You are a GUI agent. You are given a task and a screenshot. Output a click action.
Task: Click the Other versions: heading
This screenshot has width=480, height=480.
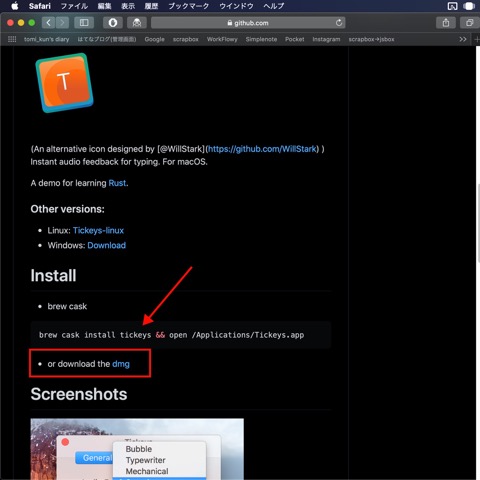click(67, 209)
